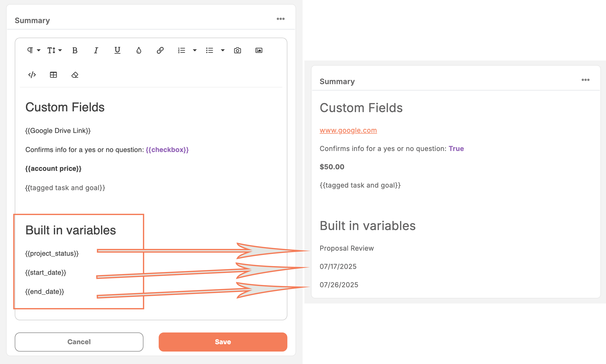
Task: Expand the bulleted list style dropdown
Action: pyautogui.click(x=223, y=50)
